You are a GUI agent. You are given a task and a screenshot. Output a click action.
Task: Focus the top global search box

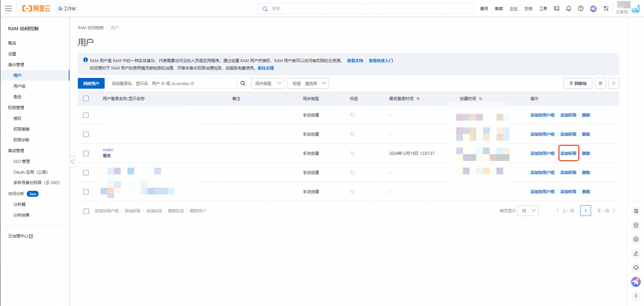coord(366,8)
